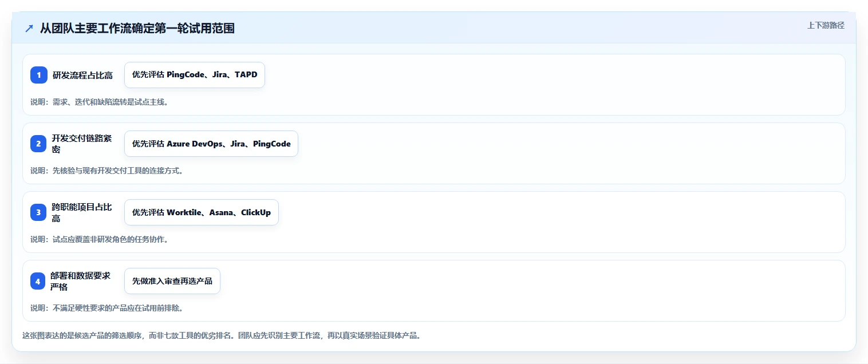Click the number 4 step badge
This screenshot has width=868, height=364.
tap(39, 281)
